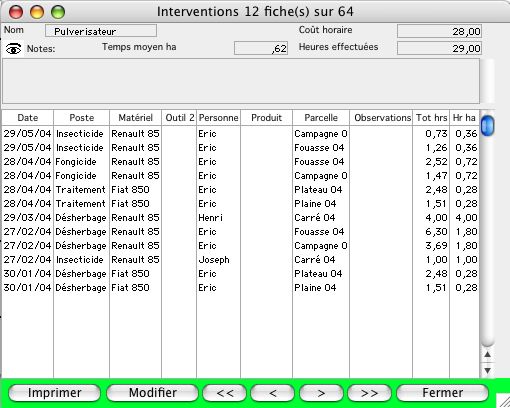Click the scrollbar down arrow
Viewport: 510px width, 408px height.
click(487, 370)
